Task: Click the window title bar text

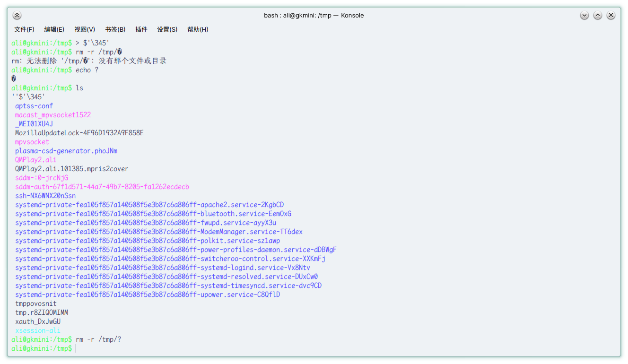Action: click(x=314, y=15)
